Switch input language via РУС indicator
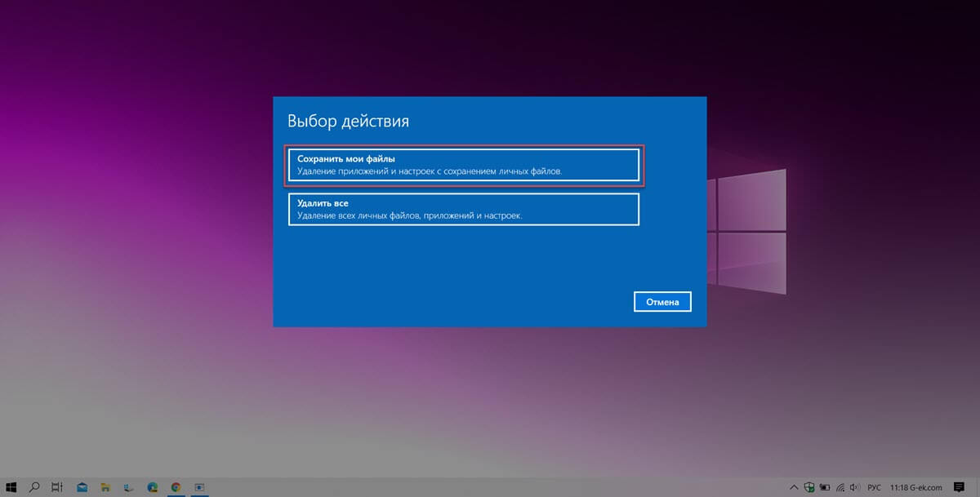Image resolution: width=980 pixels, height=497 pixels. pos(874,486)
